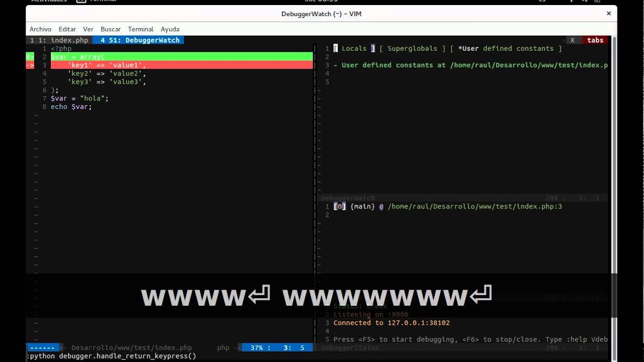Open the Buscar menu
Viewport: 644px width, 362px height.
(111, 29)
